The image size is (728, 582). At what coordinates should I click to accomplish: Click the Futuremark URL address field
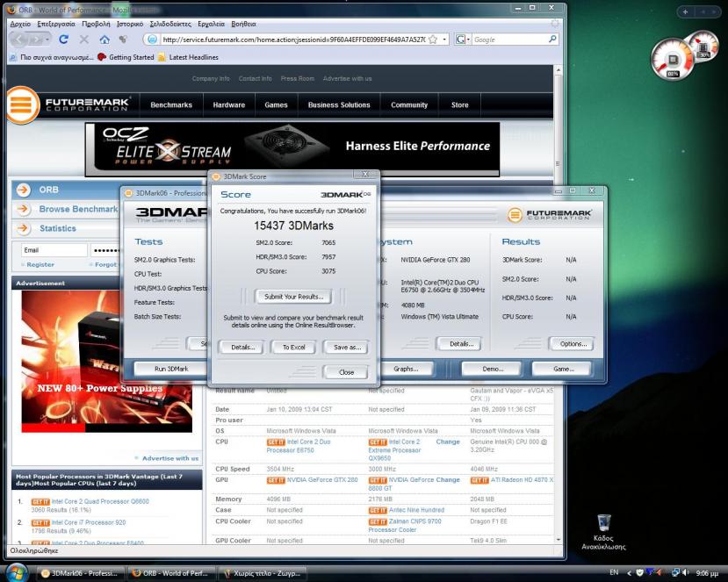pyautogui.click(x=293, y=40)
